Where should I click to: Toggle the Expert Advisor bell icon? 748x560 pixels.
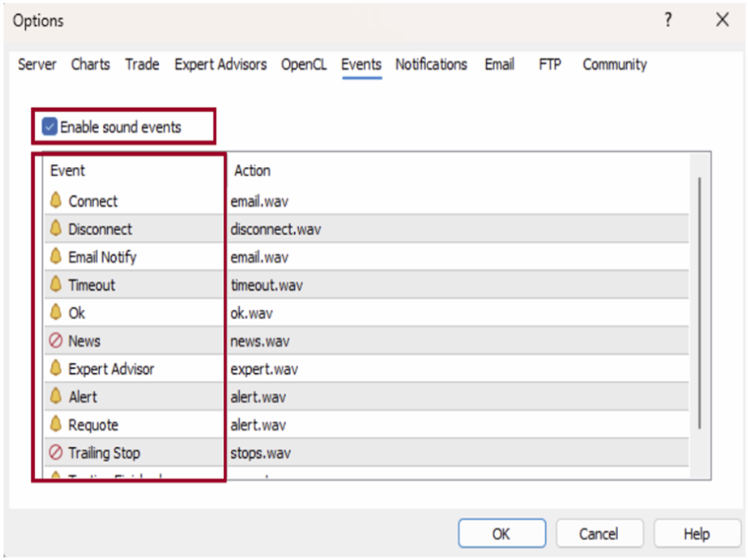point(56,368)
